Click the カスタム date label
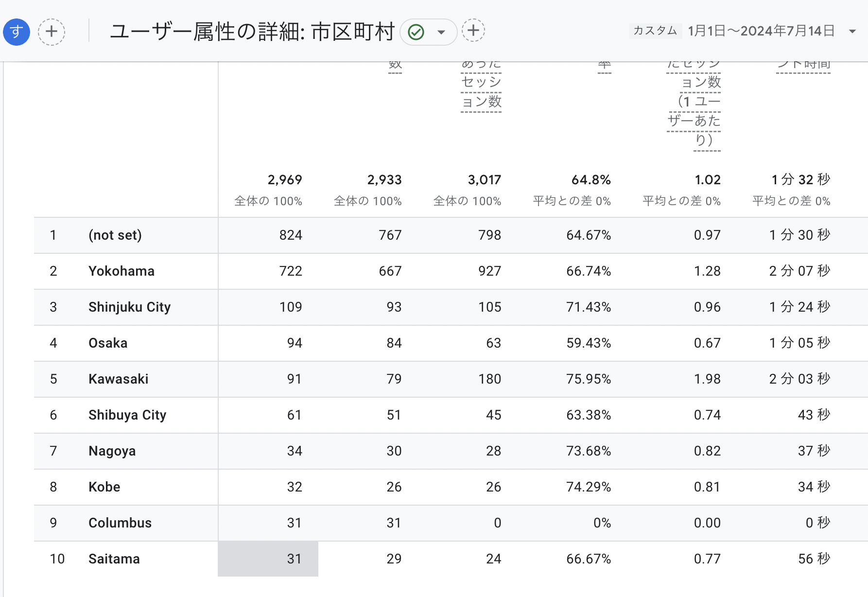This screenshot has width=868, height=597. (655, 31)
